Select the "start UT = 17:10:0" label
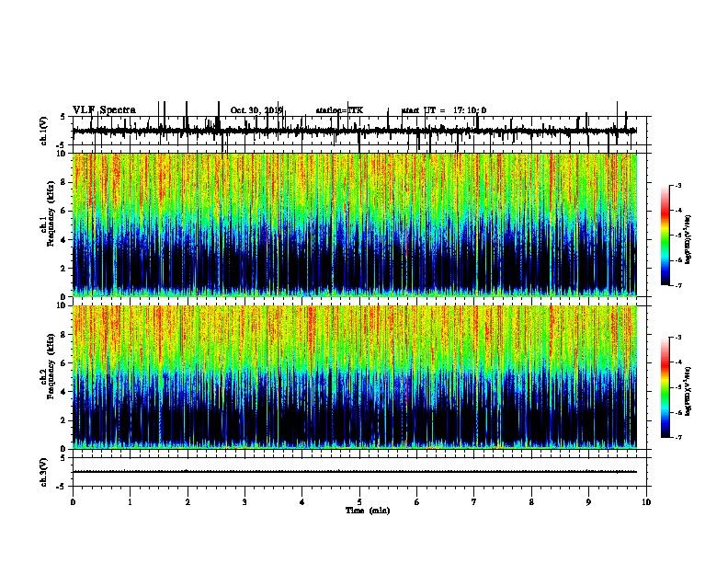This screenshot has height=563, width=728. [444, 110]
